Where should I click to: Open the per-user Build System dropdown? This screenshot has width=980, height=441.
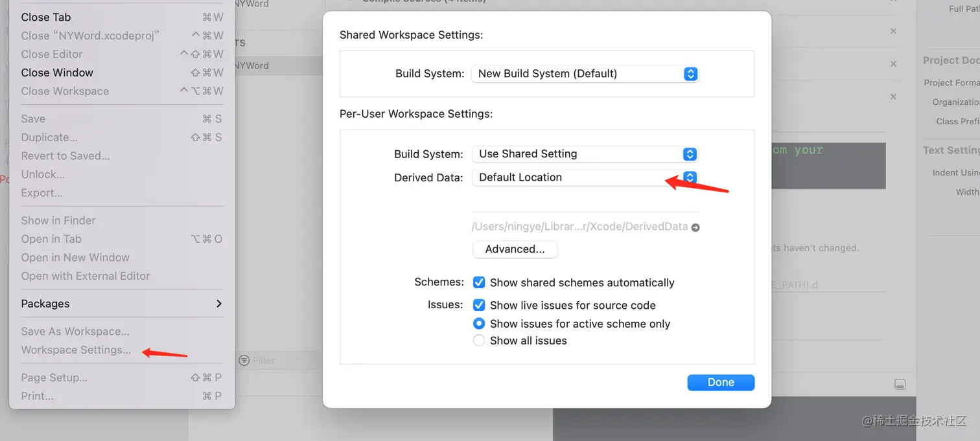pyautogui.click(x=585, y=154)
